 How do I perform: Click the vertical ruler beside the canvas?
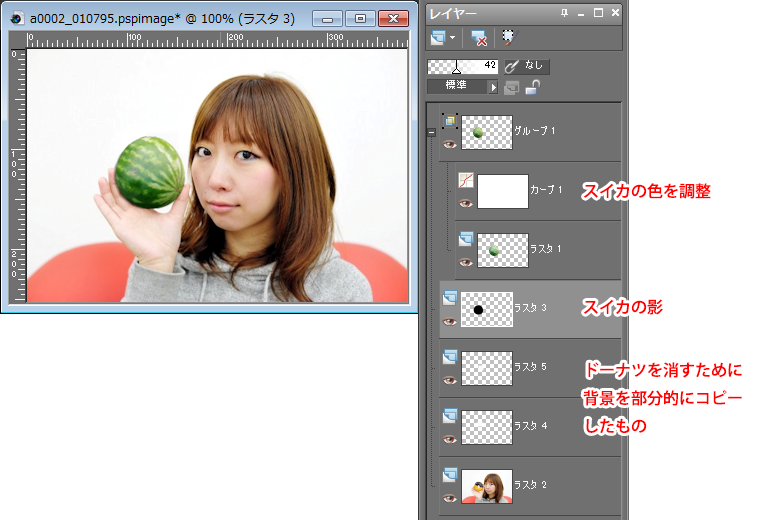pos(18,175)
